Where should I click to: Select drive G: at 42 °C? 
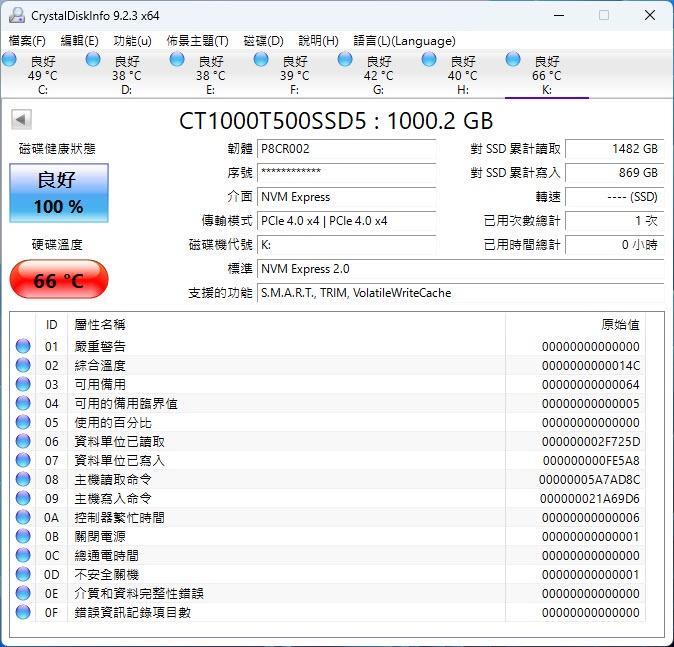pyautogui.click(x=378, y=74)
